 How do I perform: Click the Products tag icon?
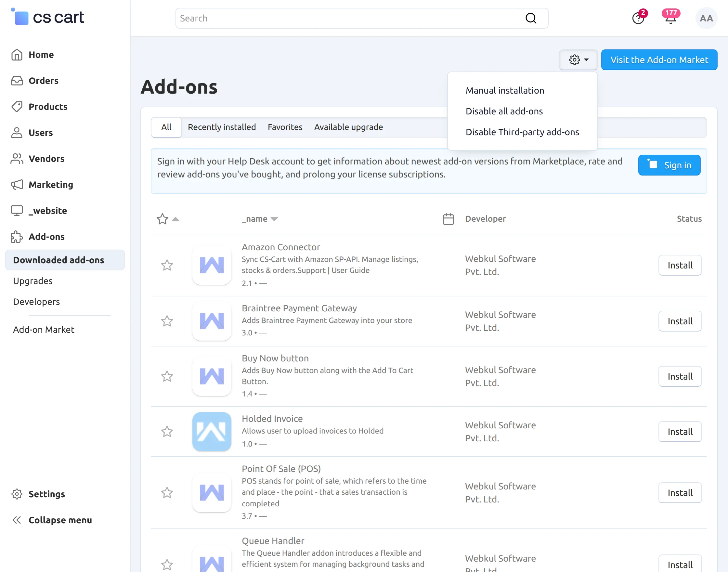(17, 107)
